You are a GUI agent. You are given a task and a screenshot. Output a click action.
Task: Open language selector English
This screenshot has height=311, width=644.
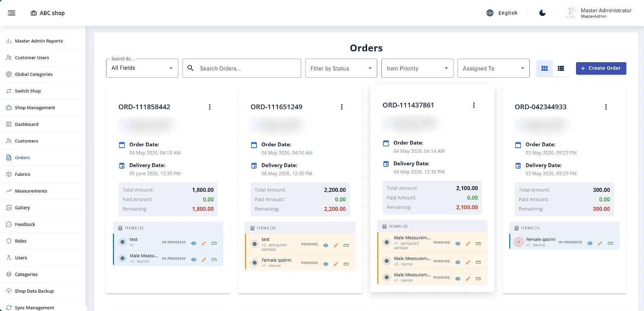(x=502, y=13)
